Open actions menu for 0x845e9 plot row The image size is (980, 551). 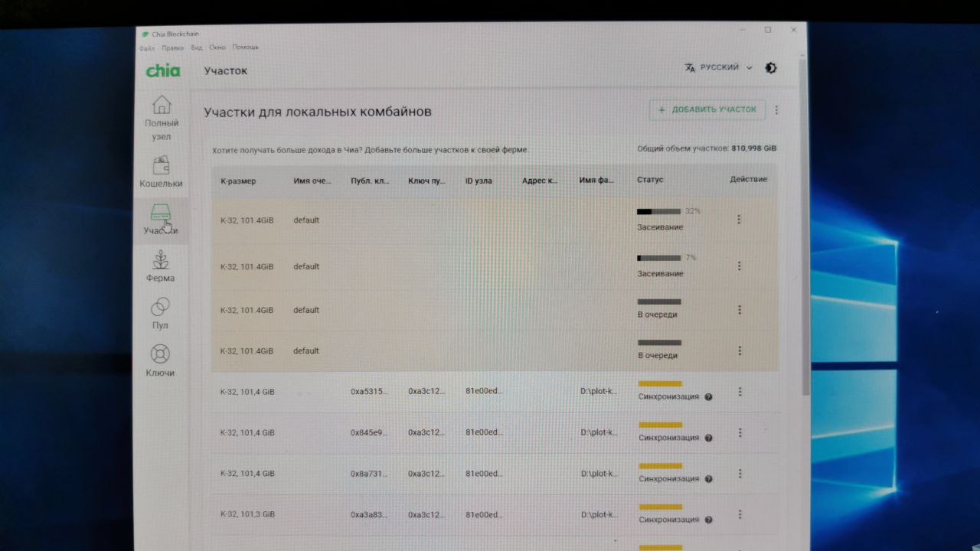(740, 432)
